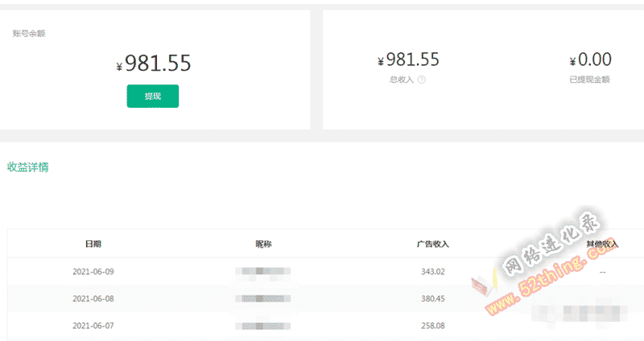Screen dimensions: 644x341
Task: Click the ¥981.55 total income figure
Action: (x=409, y=60)
